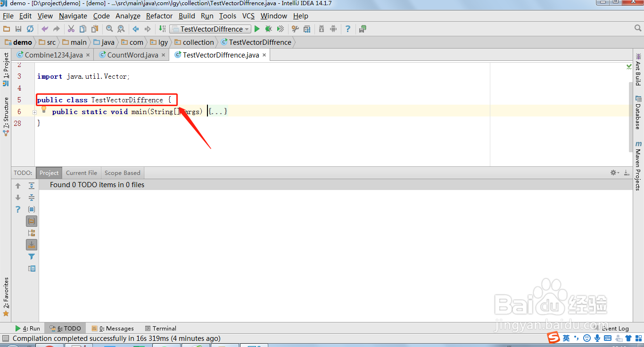This screenshot has height=347, width=644.
Task: Select the Scope Based TODO tab
Action: coord(123,173)
